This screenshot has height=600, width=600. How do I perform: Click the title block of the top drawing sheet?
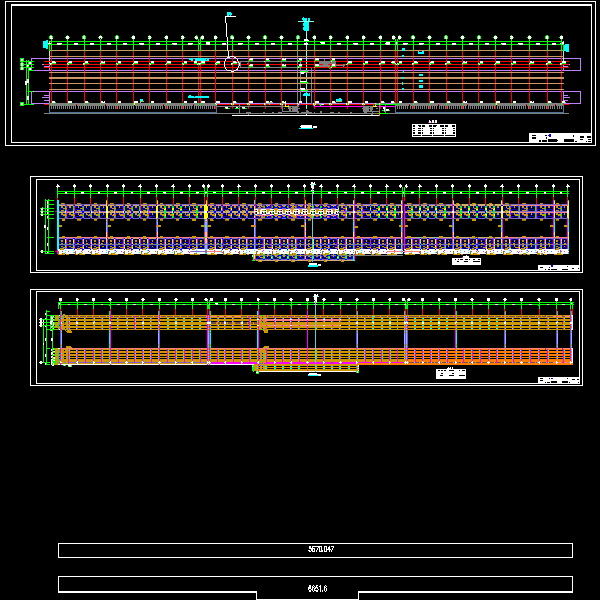tap(560, 138)
